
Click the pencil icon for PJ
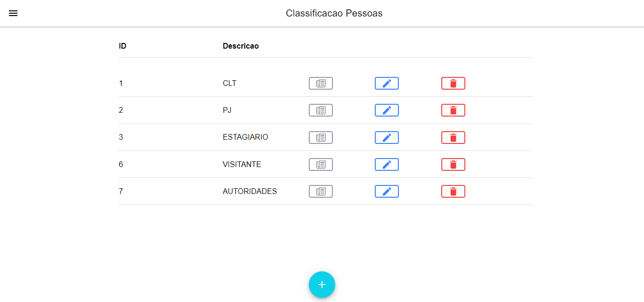coord(387,110)
